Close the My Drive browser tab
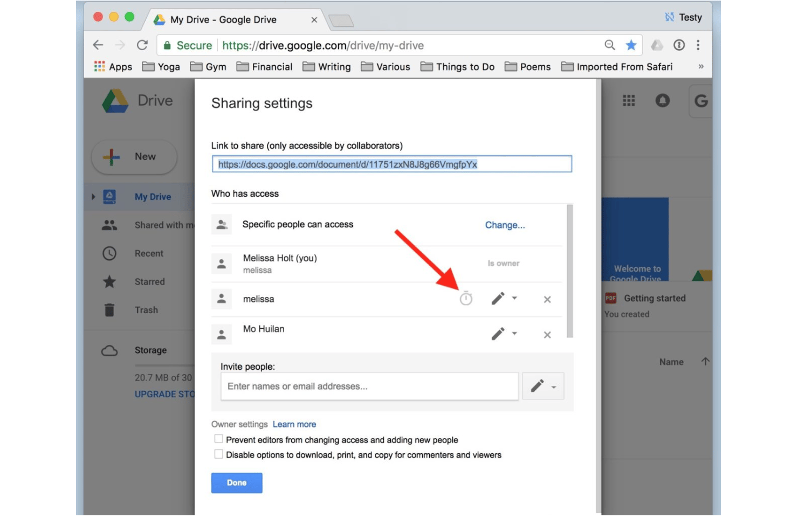 (x=314, y=20)
